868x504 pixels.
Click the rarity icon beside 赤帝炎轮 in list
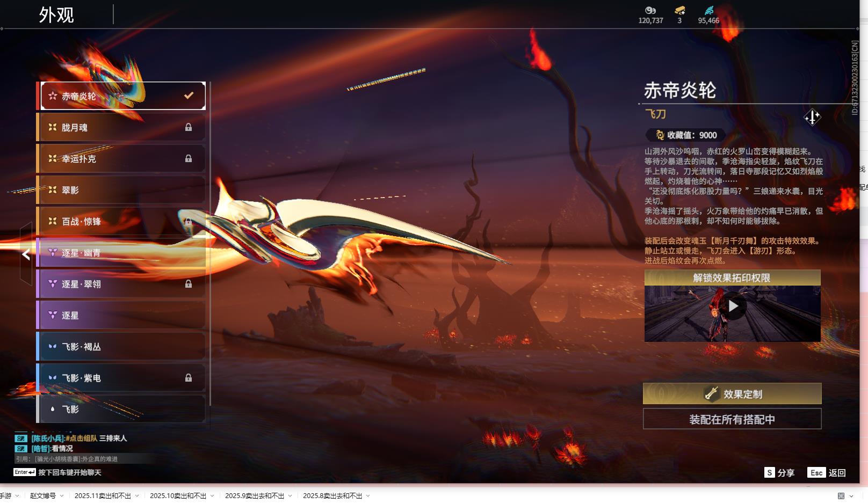click(53, 96)
